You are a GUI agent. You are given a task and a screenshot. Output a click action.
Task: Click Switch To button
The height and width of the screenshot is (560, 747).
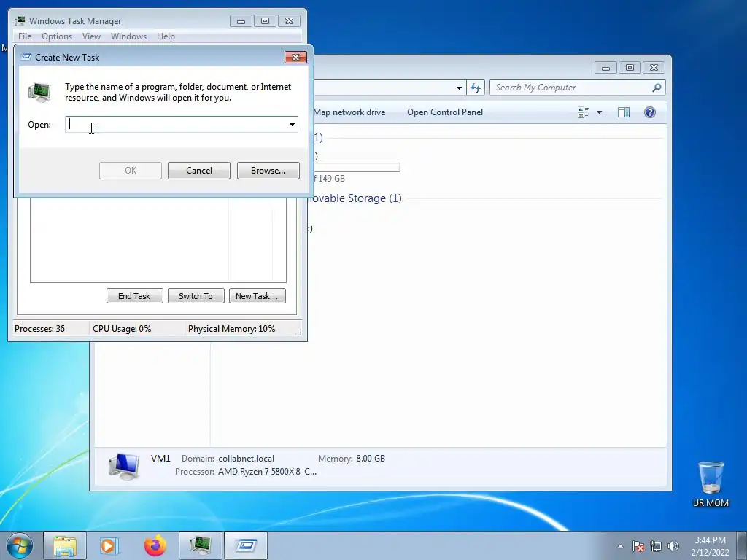click(196, 296)
